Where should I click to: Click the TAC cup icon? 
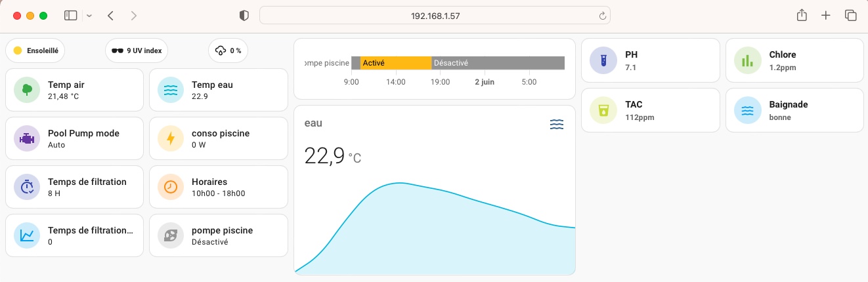point(603,110)
